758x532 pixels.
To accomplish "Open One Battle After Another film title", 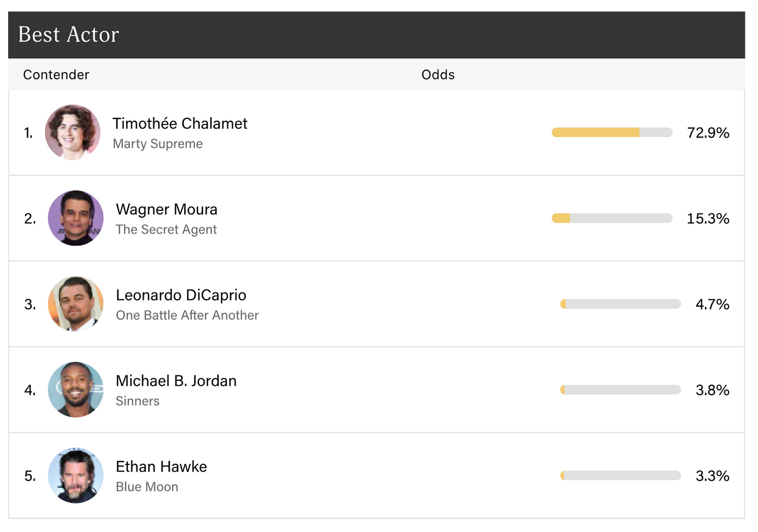I will (187, 315).
